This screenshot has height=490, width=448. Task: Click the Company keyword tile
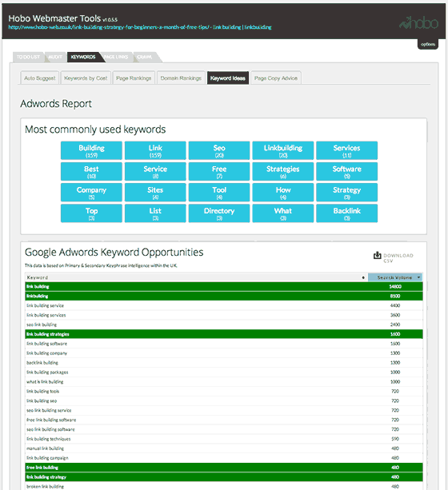(91, 192)
